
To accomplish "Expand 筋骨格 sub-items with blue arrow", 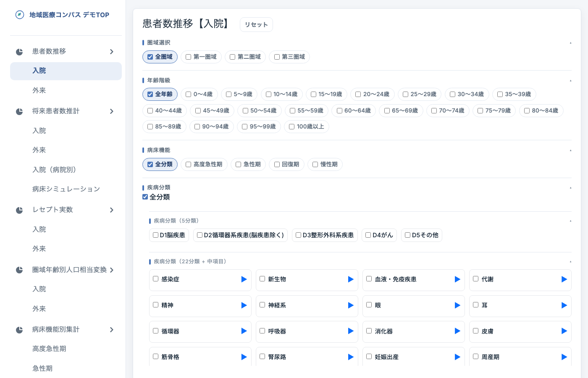I will 244,357.
